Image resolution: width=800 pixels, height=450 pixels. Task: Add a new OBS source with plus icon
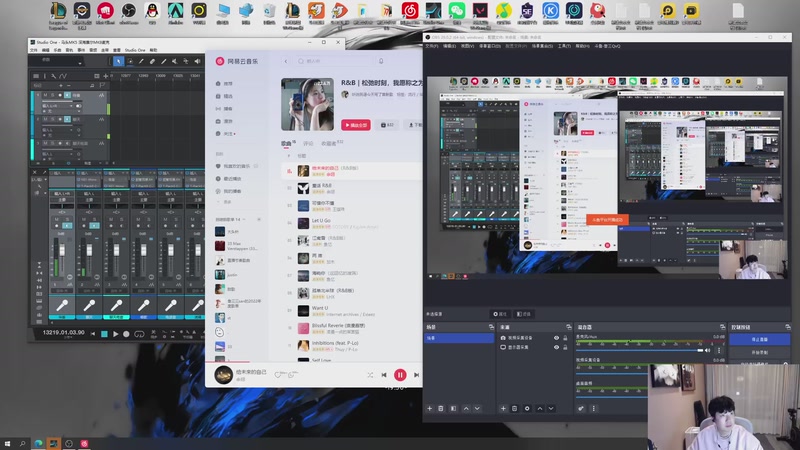tap(503, 409)
